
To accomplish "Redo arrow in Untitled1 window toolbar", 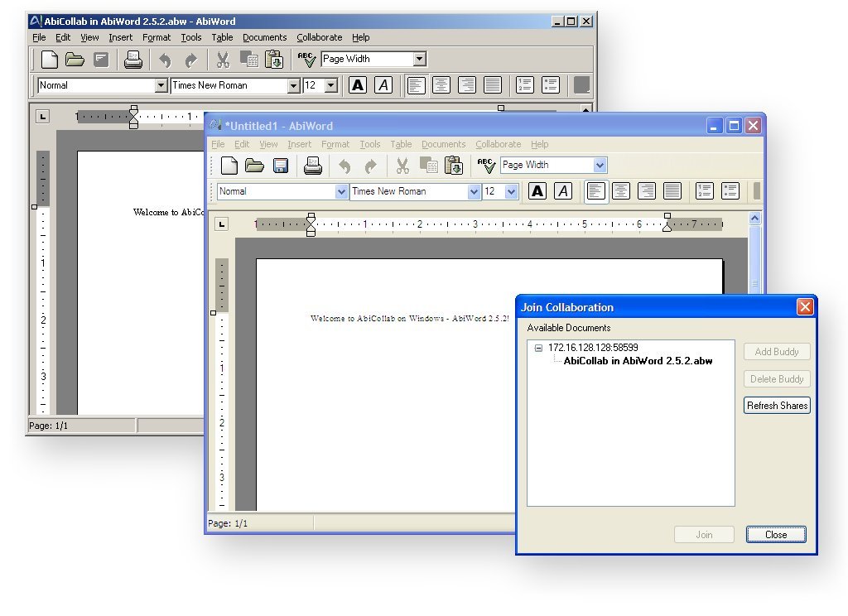I will [x=370, y=166].
